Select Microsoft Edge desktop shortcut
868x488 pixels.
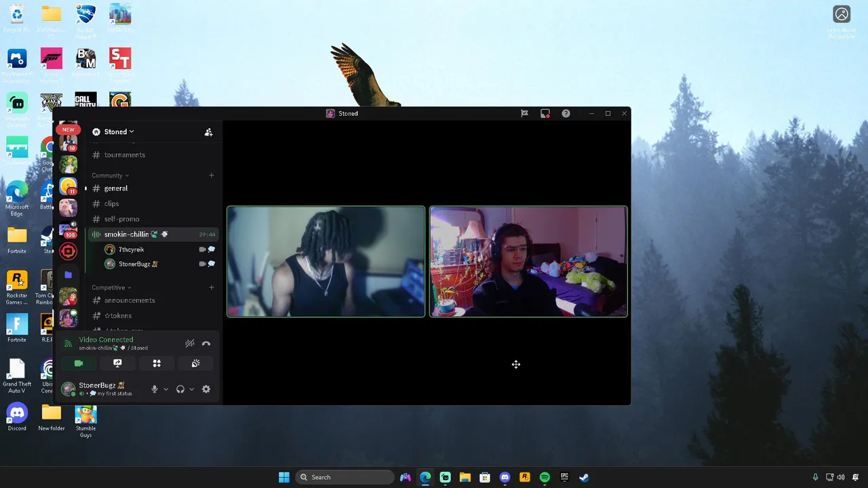(17, 199)
